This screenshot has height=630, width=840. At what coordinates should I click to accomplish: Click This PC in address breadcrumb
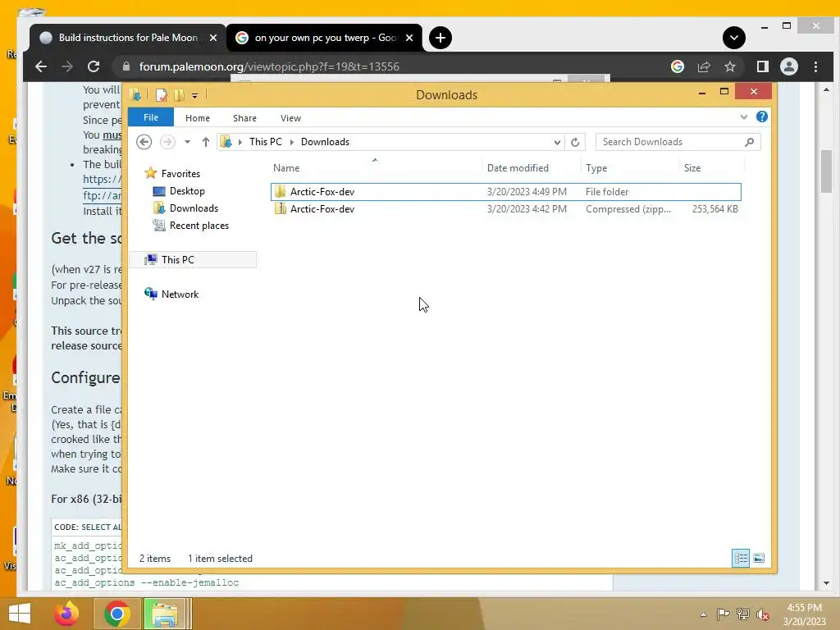pos(265,142)
